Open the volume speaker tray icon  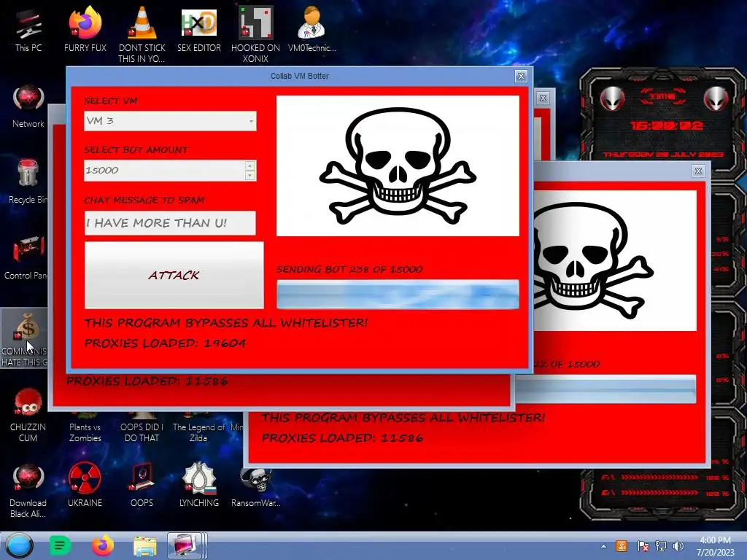[x=678, y=546]
